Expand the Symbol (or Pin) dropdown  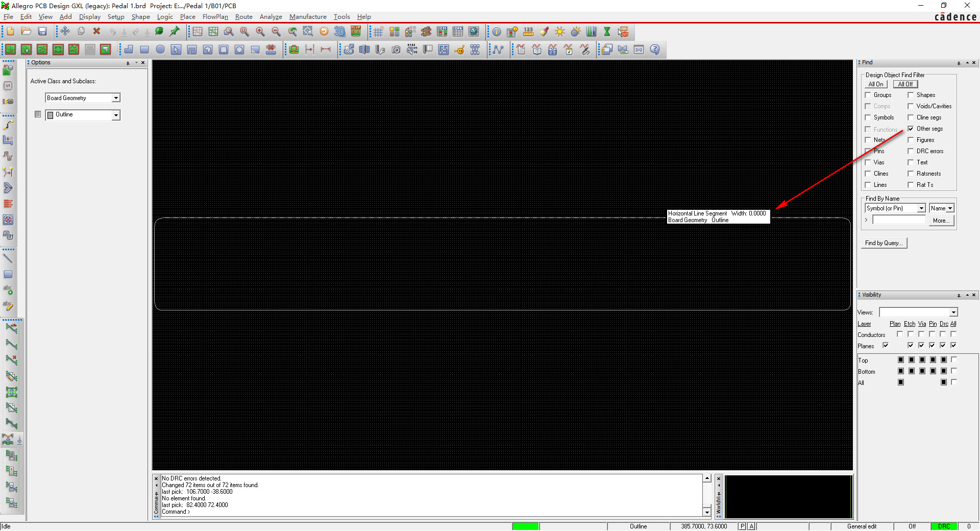[921, 208]
